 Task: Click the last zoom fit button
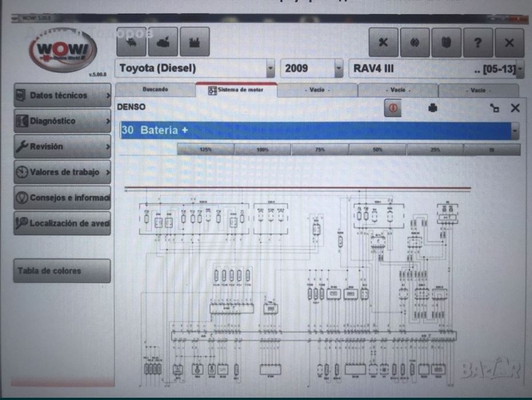(492, 149)
